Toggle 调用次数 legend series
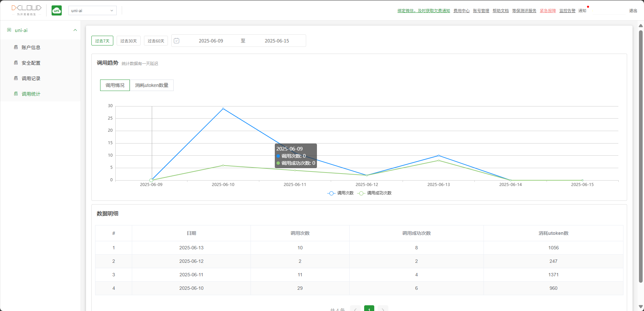 (x=341, y=193)
